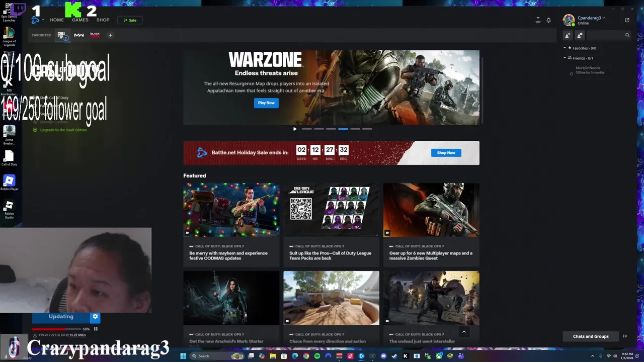Click the profile avatar picture
This screenshot has width=644, height=362.
tap(569, 20)
